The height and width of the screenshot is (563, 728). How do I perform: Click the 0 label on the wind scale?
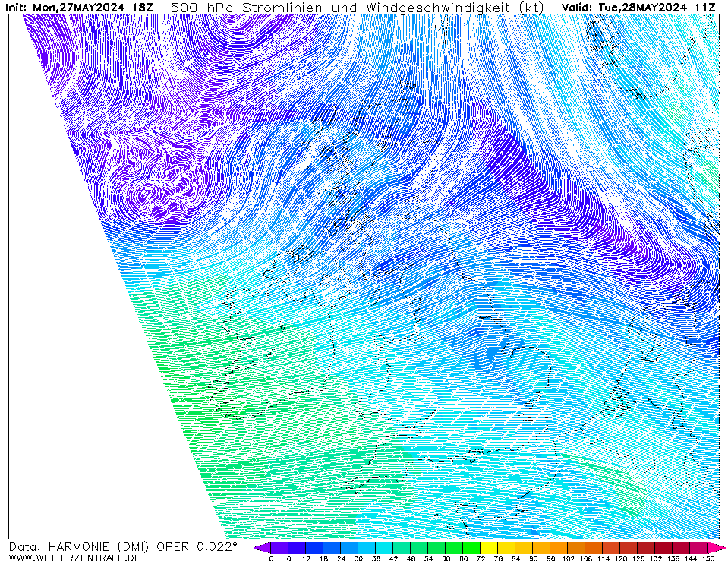tap(271, 558)
